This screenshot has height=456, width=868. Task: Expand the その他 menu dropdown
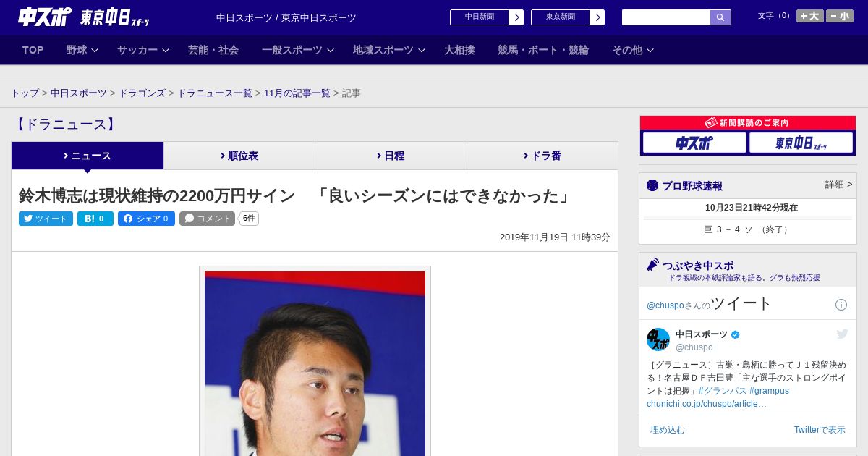633,50
